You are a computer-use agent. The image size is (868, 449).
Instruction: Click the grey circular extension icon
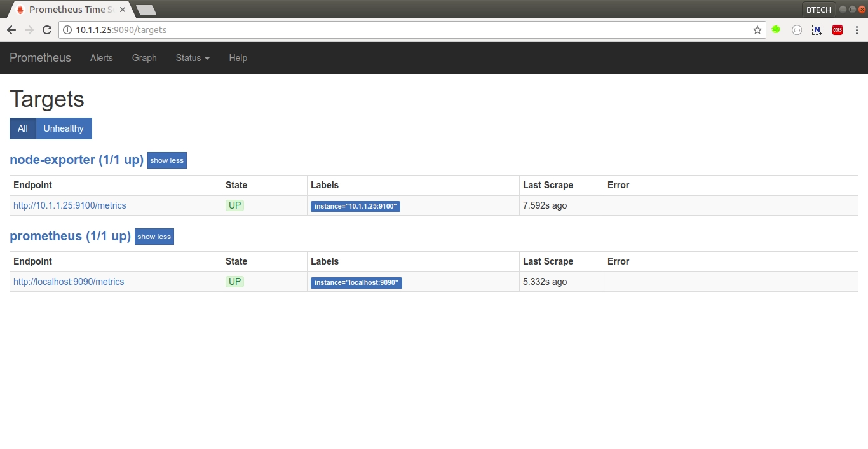797,30
